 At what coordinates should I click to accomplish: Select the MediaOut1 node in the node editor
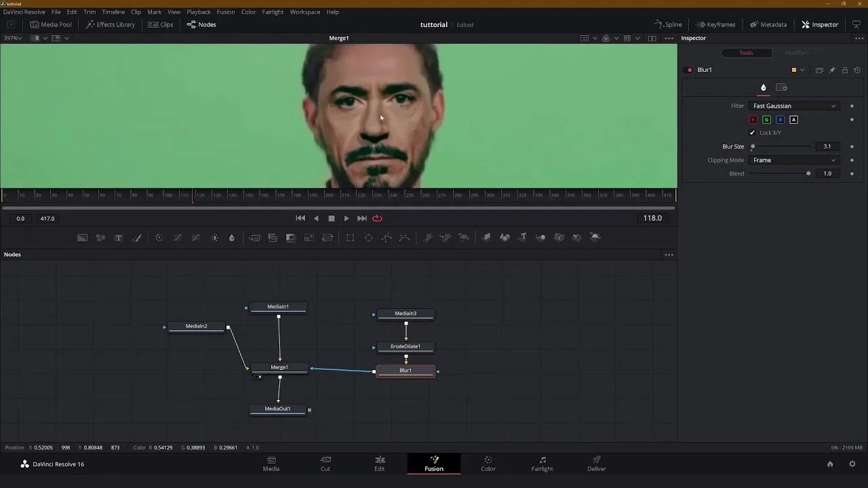[277, 409]
